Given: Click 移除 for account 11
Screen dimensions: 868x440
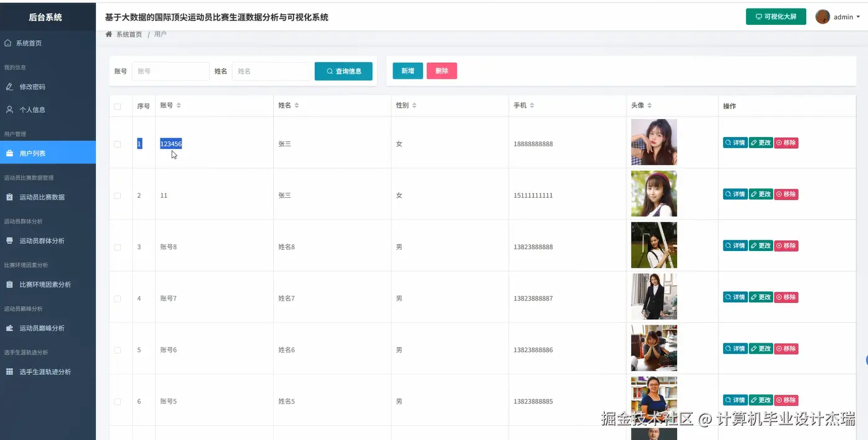Looking at the screenshot, I should (x=786, y=194).
